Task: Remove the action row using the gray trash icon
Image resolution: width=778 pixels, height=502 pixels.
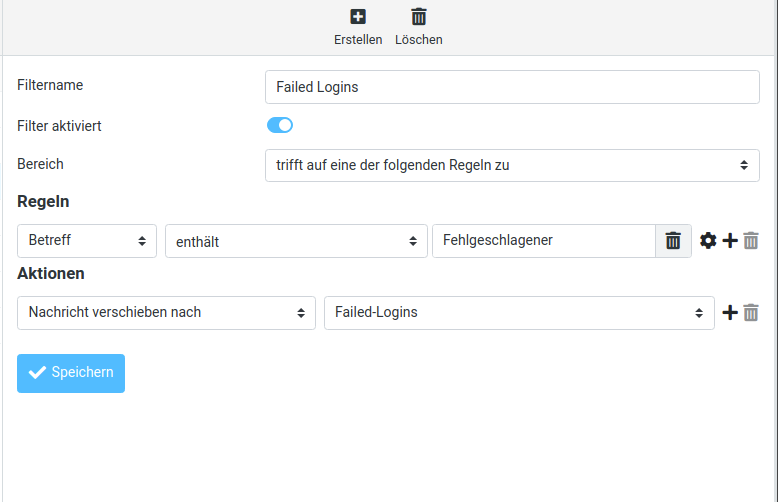Action: pyautogui.click(x=751, y=313)
